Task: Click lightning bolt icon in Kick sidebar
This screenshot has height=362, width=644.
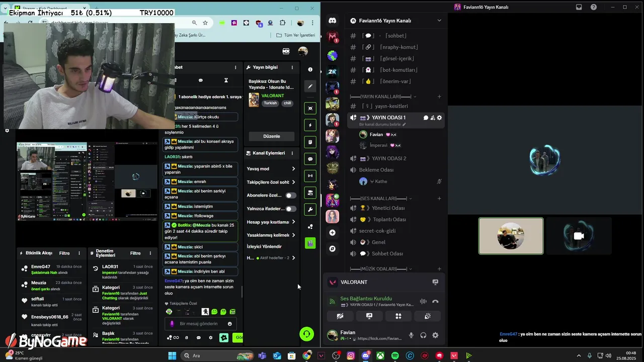Action: tap(310, 125)
